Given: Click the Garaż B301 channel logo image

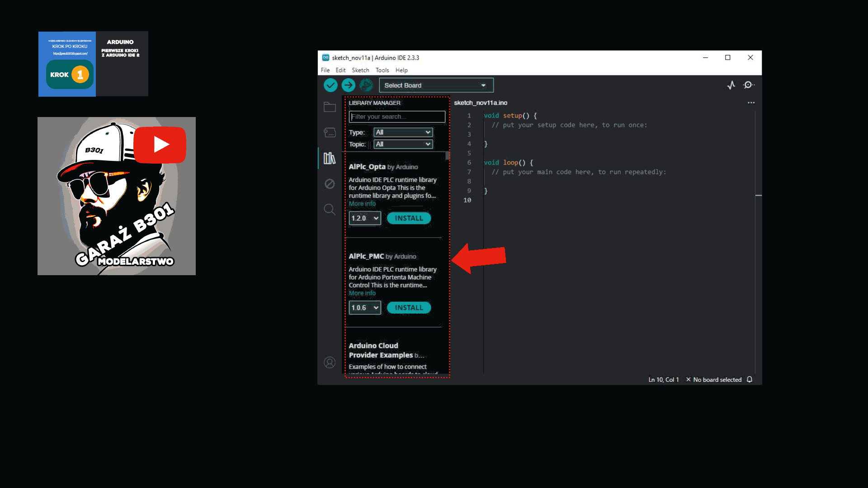Looking at the screenshot, I should pyautogui.click(x=117, y=196).
